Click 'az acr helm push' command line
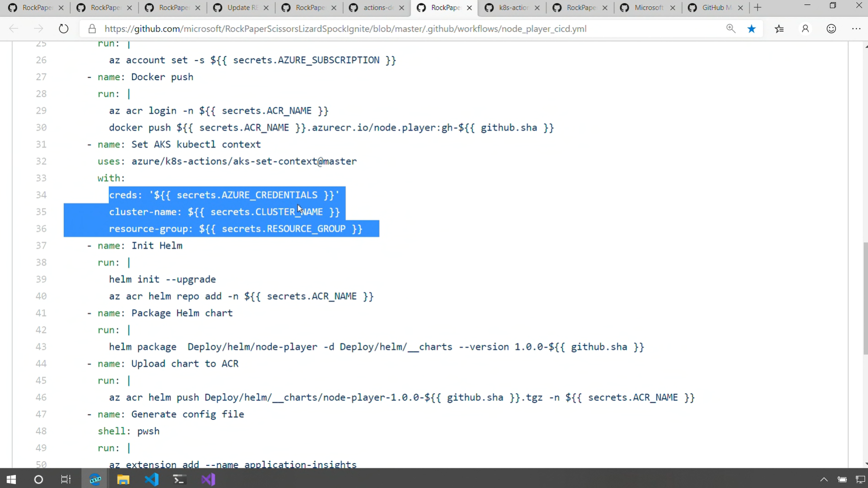Viewport: 868px width, 488px height. point(402,397)
